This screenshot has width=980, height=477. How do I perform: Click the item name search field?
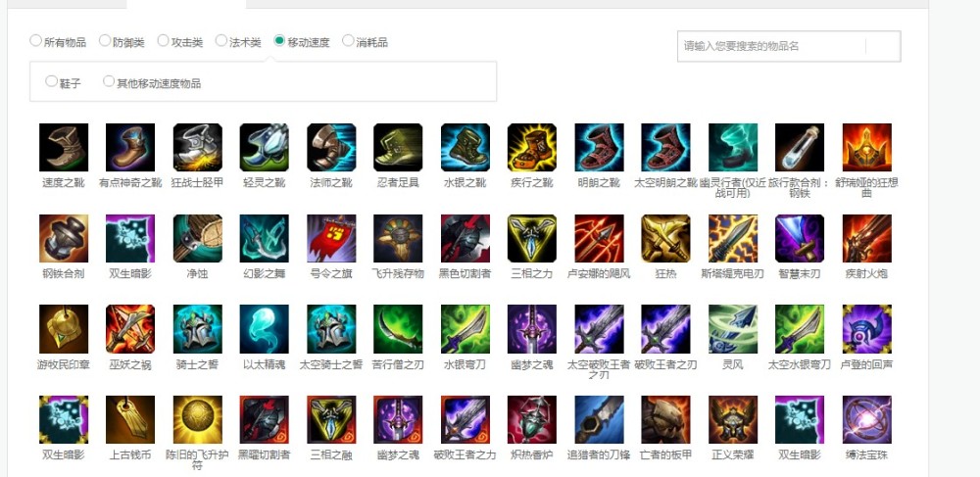click(789, 46)
